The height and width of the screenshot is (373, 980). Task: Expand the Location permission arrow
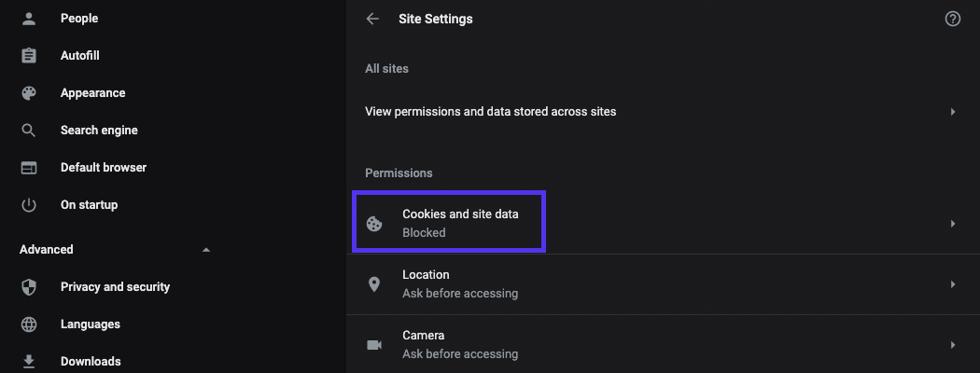(x=953, y=284)
